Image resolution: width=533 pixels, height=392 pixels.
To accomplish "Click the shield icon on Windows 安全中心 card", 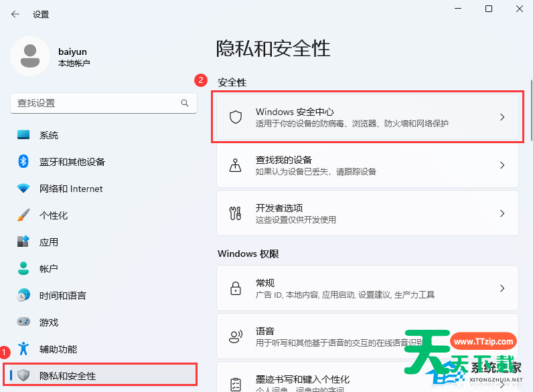I will (236, 117).
